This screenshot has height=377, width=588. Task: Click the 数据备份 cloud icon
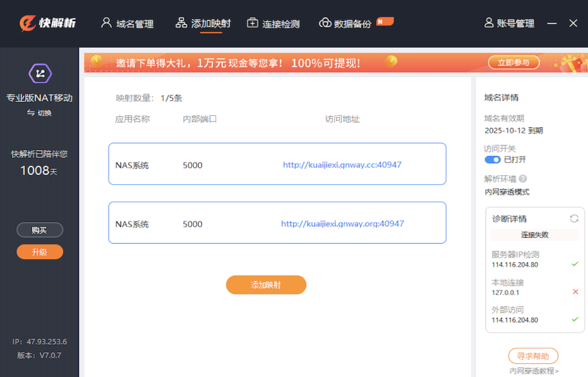click(x=325, y=23)
